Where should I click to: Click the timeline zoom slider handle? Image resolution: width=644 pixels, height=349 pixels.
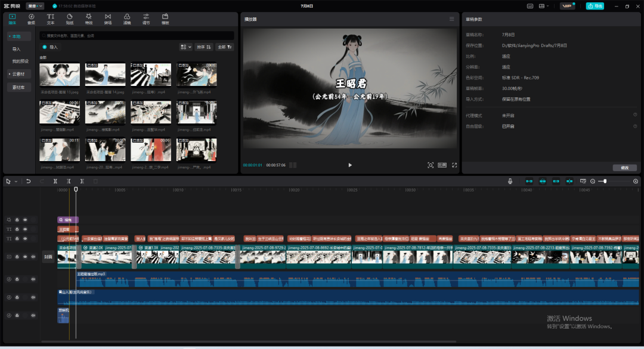click(605, 181)
